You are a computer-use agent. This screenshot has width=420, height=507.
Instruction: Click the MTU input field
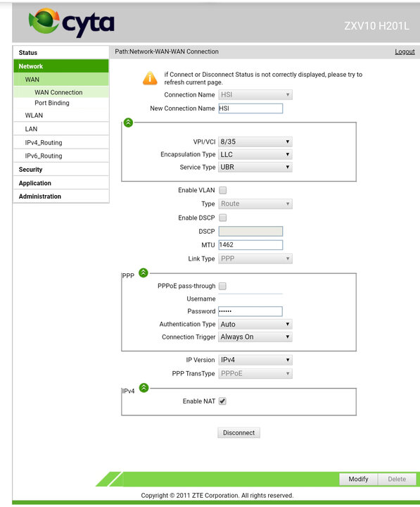[250, 245]
